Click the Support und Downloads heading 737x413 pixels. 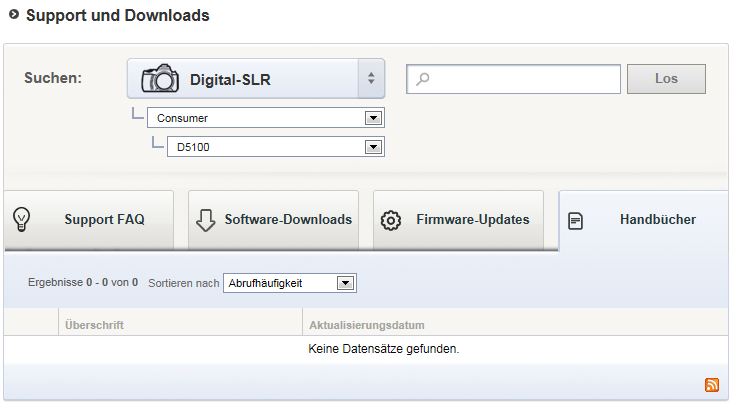click(118, 15)
